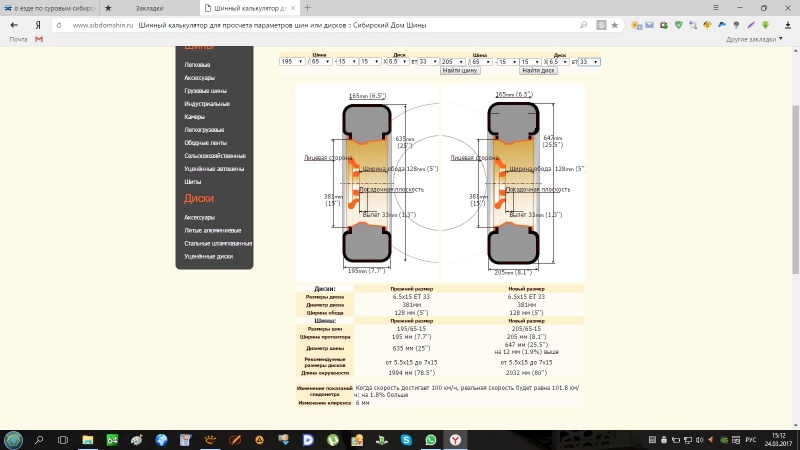Viewport: 800px width, 450px height.
Task: Open the Gmail bookmark icon
Action: pyautogui.click(x=39, y=39)
